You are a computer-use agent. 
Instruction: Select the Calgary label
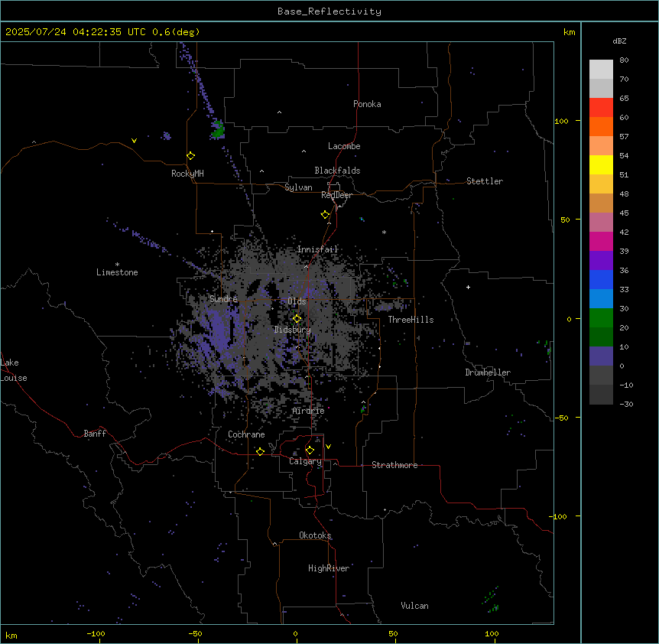[306, 461]
